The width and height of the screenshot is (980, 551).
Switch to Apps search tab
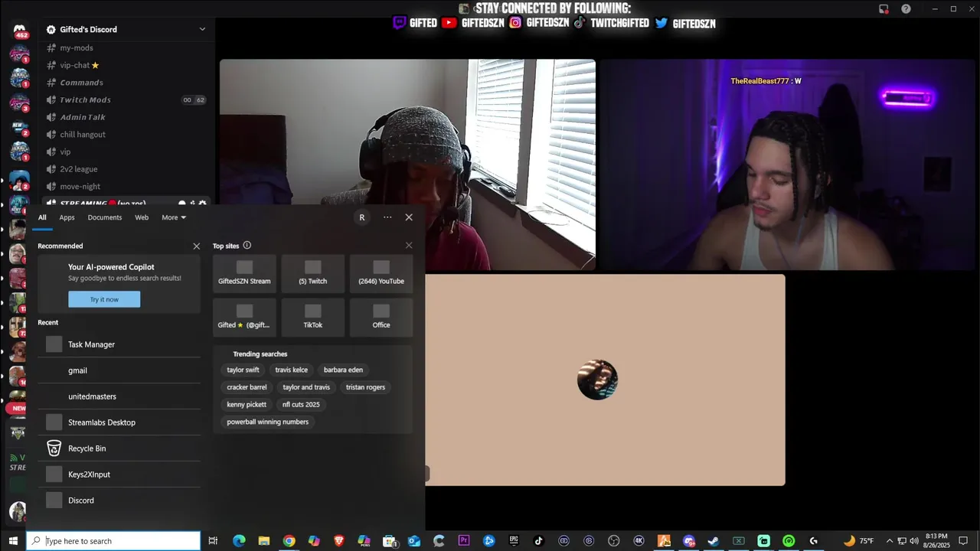(67, 217)
